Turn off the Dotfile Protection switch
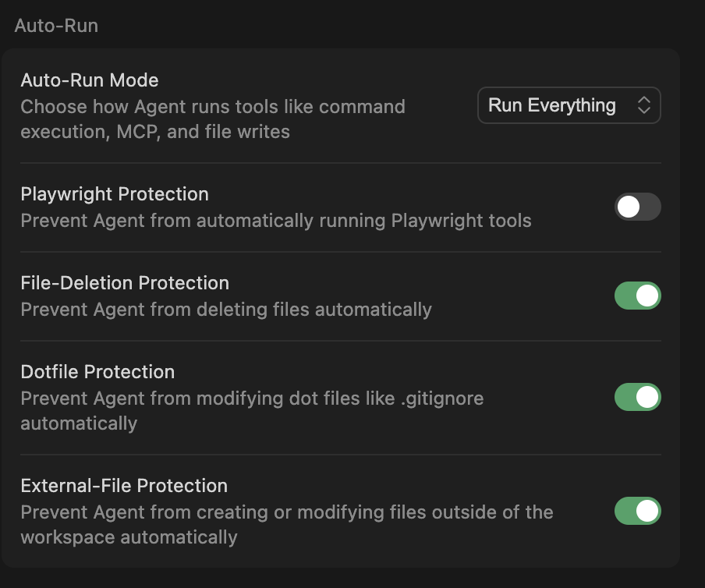705x588 pixels. pos(637,398)
